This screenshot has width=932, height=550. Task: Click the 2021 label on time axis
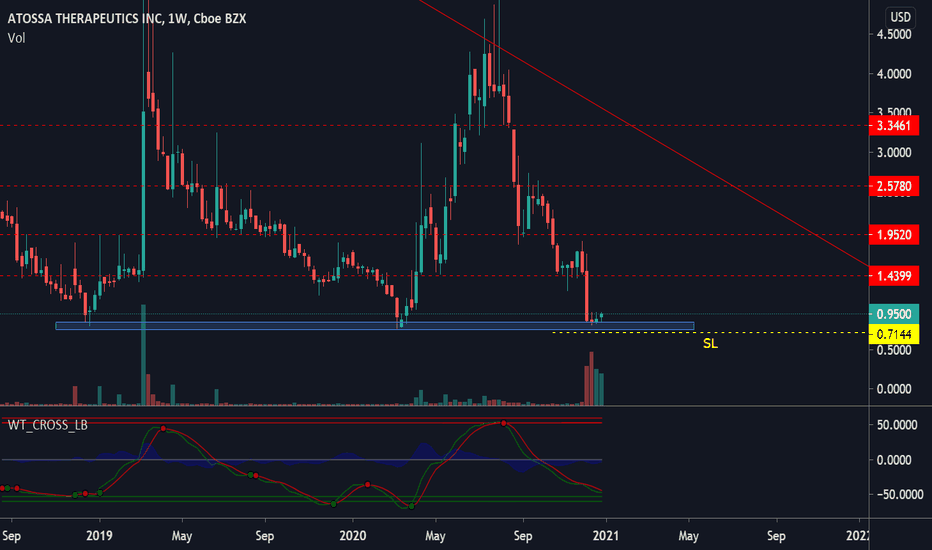tap(605, 536)
